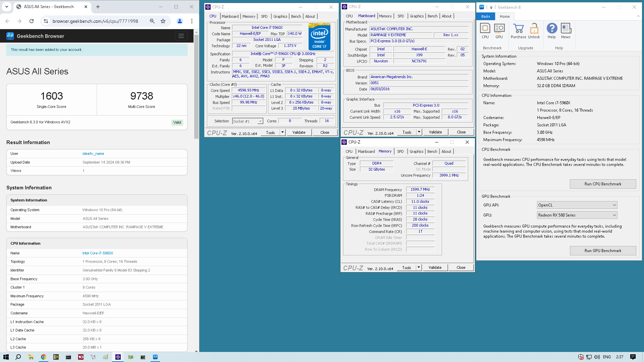
Task: Switch to Graphics tab in CPU-Z CPU window
Action: (280, 16)
